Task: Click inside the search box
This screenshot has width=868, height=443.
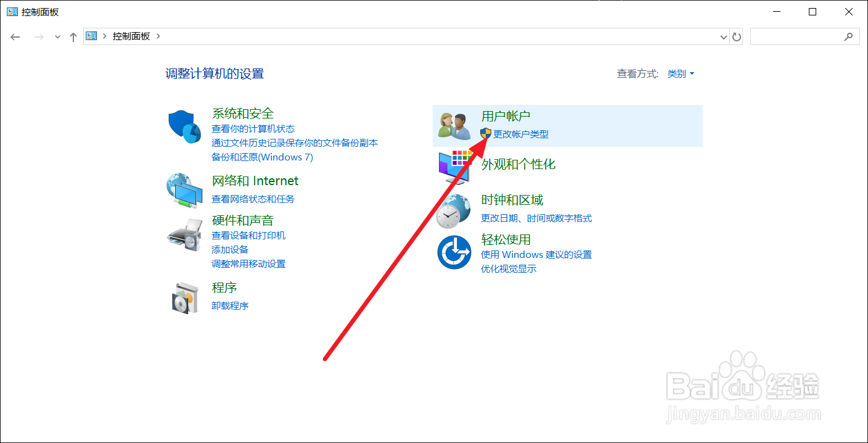Action: pyautogui.click(x=801, y=36)
